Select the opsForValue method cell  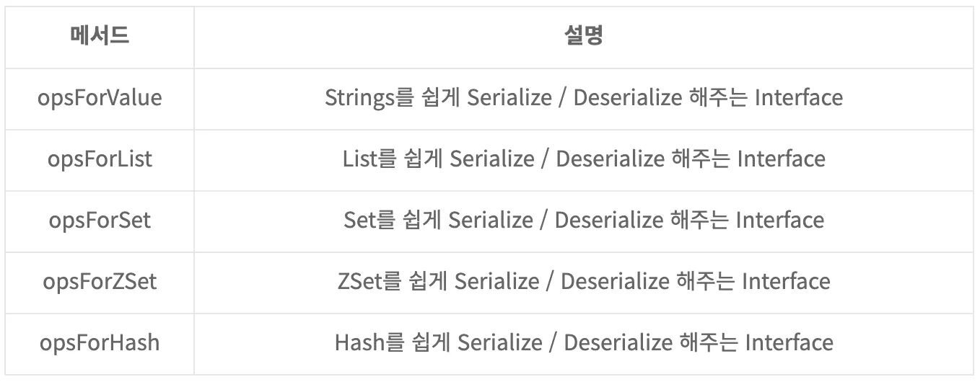click(x=100, y=97)
